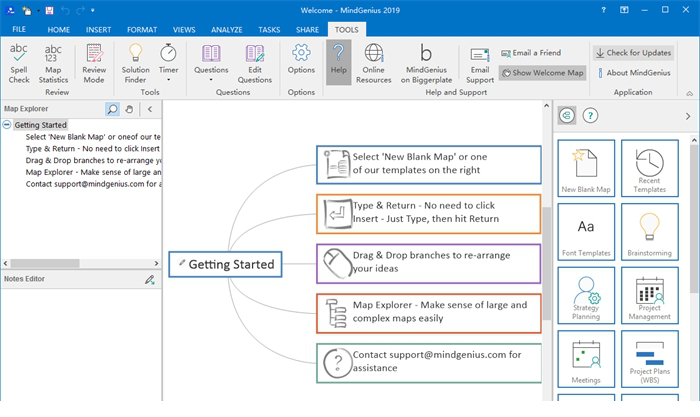Open Online Resources globe icon
The width and height of the screenshot is (700, 417).
pyautogui.click(x=374, y=63)
